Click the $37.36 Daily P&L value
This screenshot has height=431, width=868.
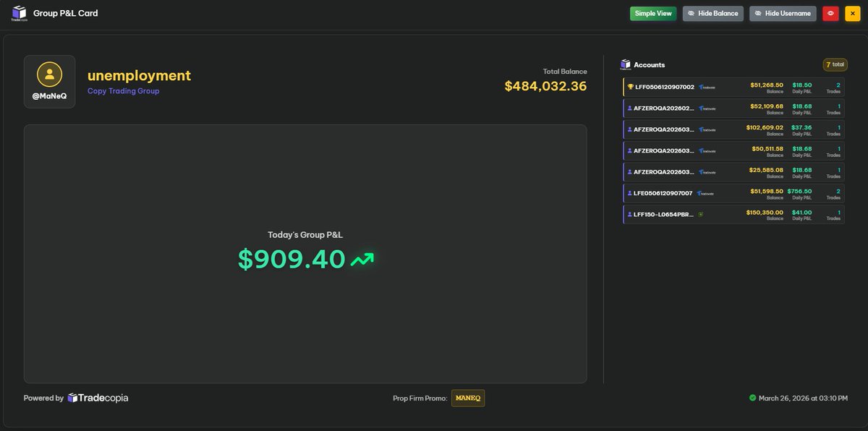[801, 127]
